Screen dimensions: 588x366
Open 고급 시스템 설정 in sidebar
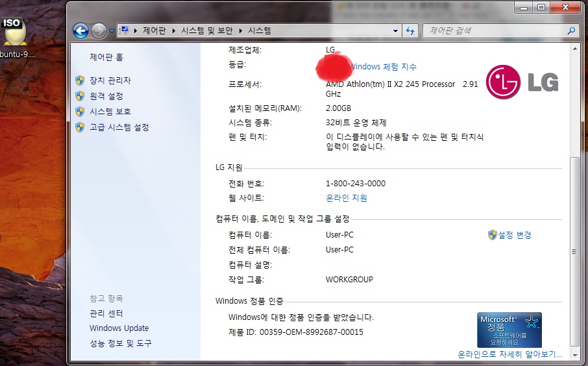pos(119,127)
